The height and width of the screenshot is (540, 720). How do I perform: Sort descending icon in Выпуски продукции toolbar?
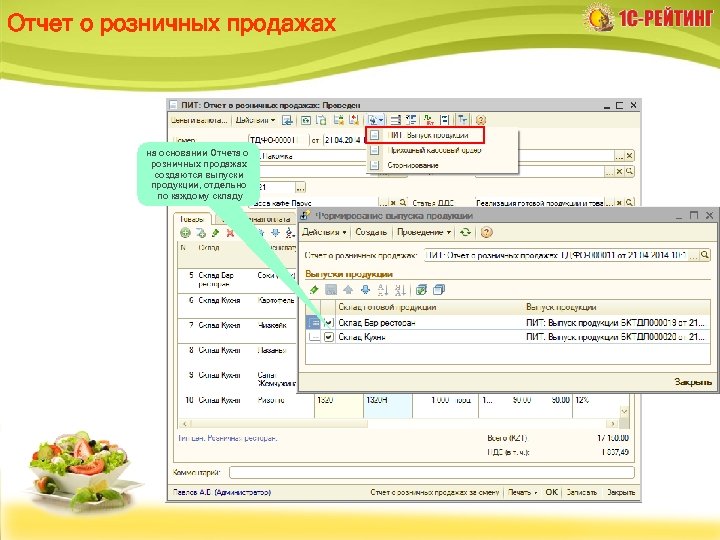[400, 290]
